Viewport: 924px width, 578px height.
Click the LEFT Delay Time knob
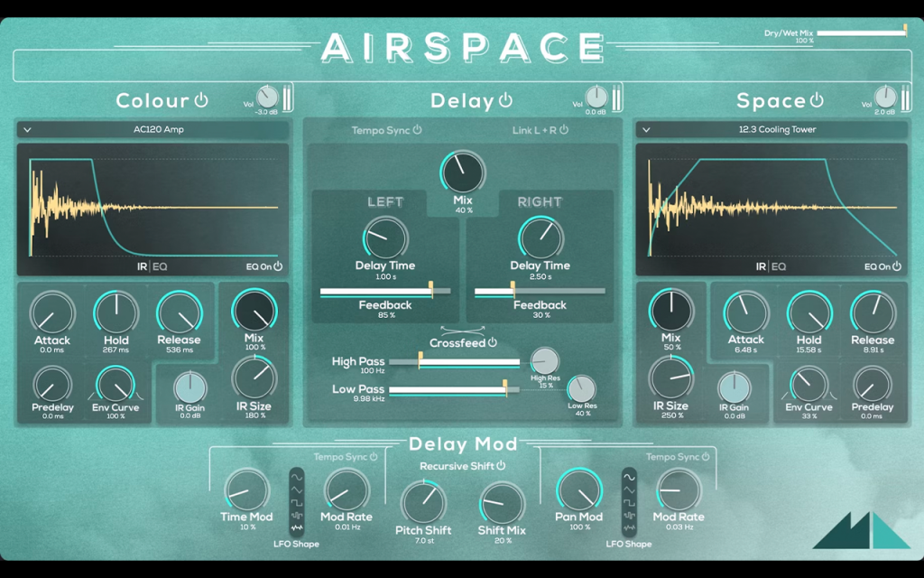(x=385, y=238)
